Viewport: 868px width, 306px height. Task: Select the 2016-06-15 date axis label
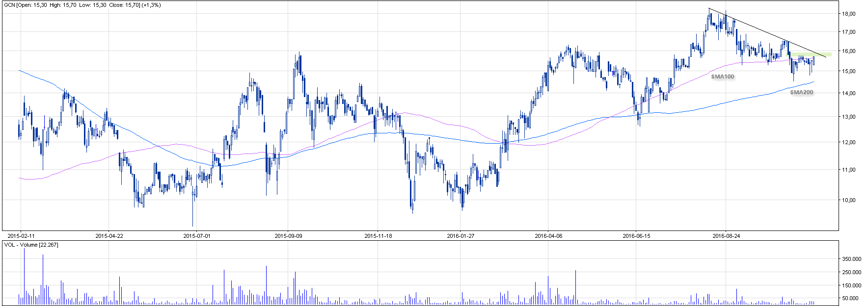pos(636,236)
